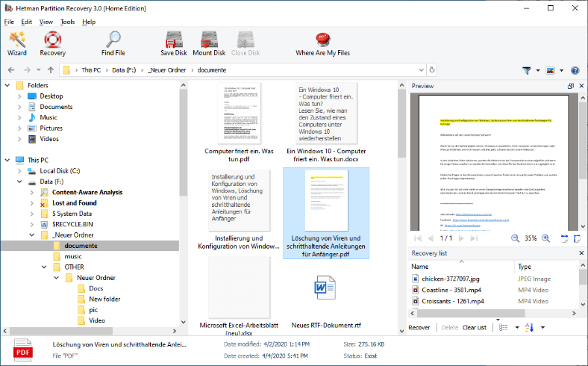Open the Edit menu
Image resolution: width=588 pixels, height=366 pixels.
26,22
